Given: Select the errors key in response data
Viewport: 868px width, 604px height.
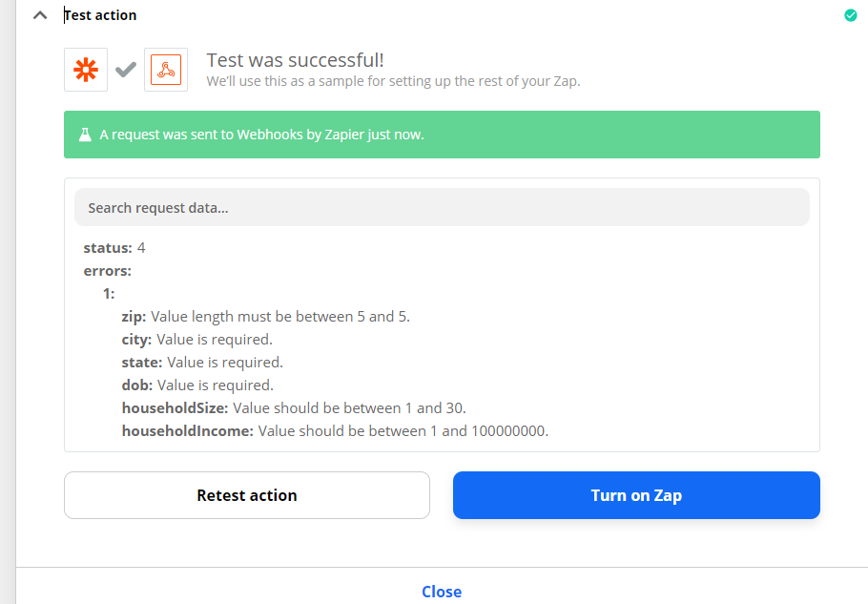Looking at the screenshot, I should [x=107, y=271].
